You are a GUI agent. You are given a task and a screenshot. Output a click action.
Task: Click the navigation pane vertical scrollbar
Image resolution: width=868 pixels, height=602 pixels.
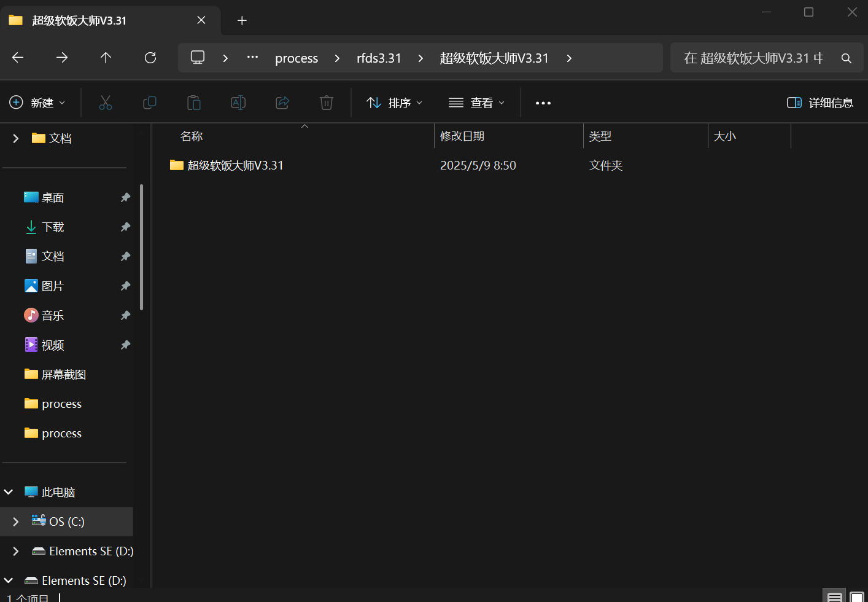click(x=142, y=247)
